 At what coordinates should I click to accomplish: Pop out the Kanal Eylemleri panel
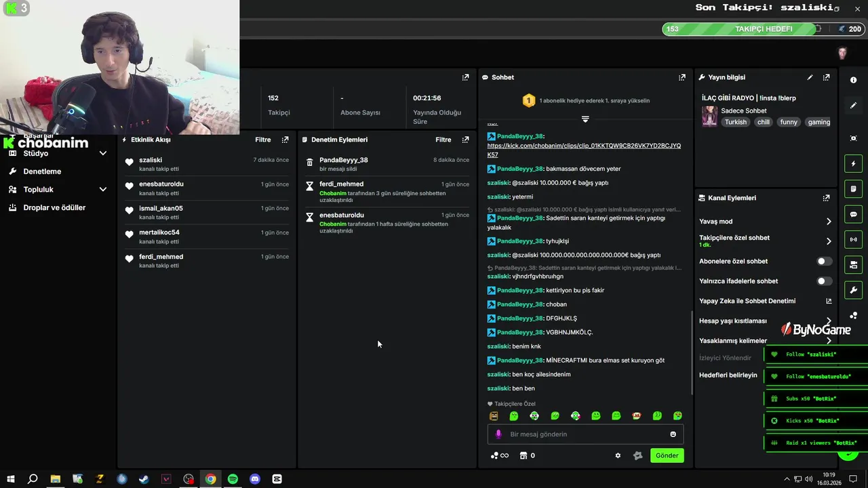pyautogui.click(x=826, y=198)
